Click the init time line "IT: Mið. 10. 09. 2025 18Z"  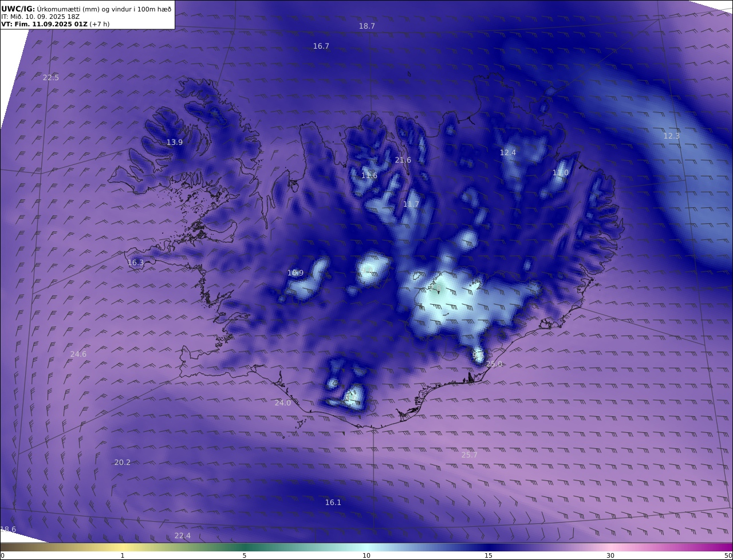(40, 17)
